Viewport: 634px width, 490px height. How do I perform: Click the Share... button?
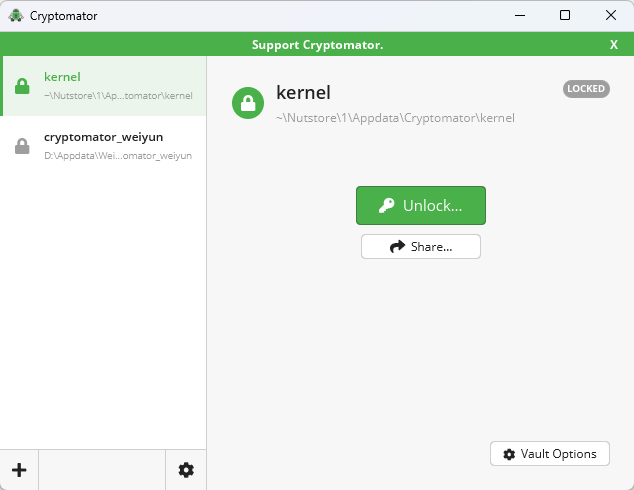(421, 246)
